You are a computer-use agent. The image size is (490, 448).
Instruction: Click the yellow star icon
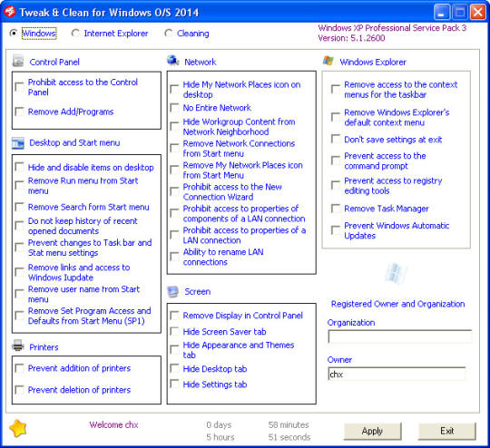pos(18,429)
